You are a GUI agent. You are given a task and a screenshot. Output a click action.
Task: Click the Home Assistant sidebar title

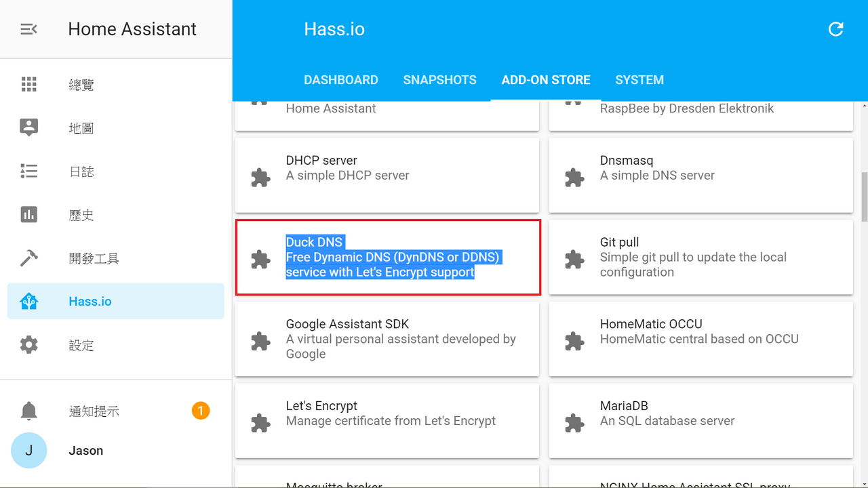[132, 29]
